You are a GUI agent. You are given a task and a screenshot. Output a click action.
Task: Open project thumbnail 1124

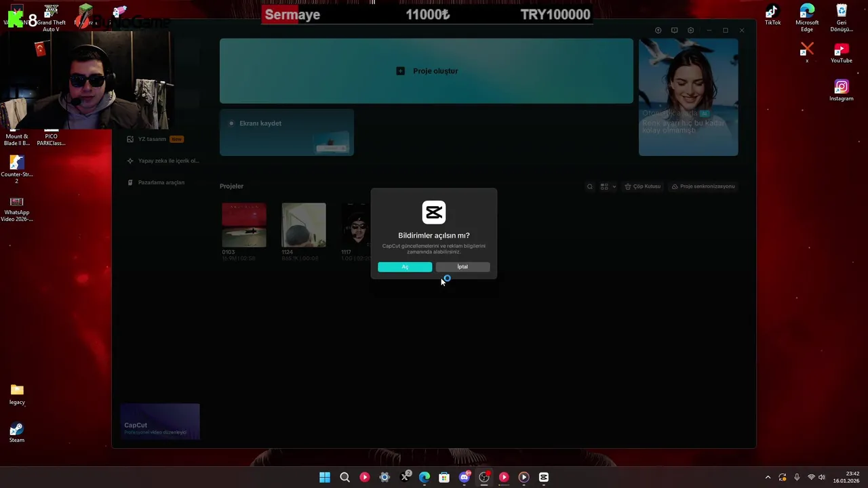[x=304, y=225]
